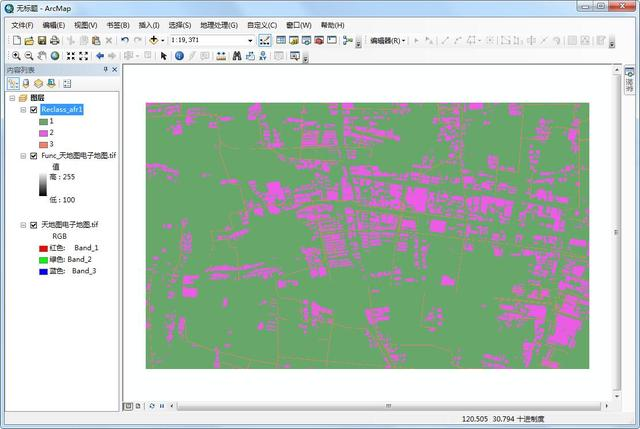Select the Zoom Out tool
Viewport: 640px width, 429px height.
pyautogui.click(x=29, y=56)
